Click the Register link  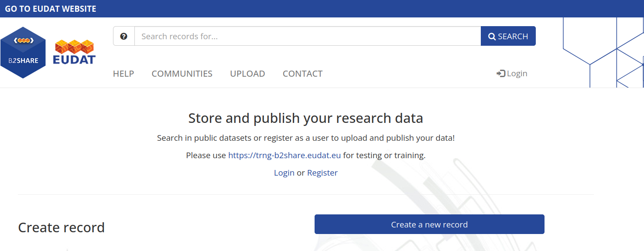point(322,173)
